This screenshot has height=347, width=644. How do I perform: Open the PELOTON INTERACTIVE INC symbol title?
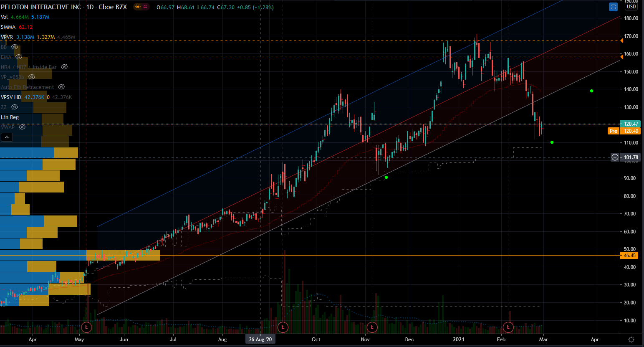[41, 7]
